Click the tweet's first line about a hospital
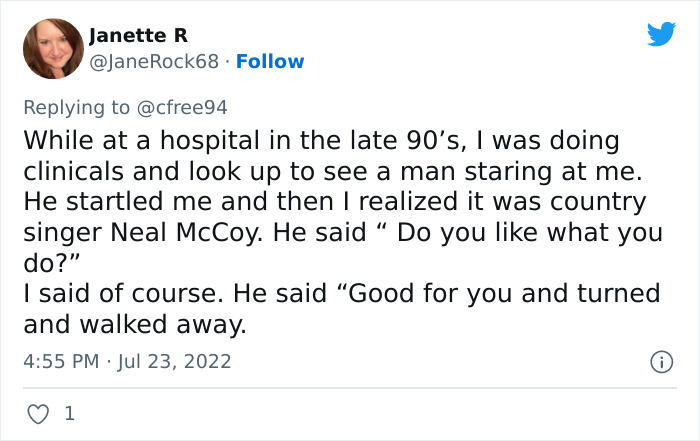Screen dimensions: 700x441 coord(320,139)
